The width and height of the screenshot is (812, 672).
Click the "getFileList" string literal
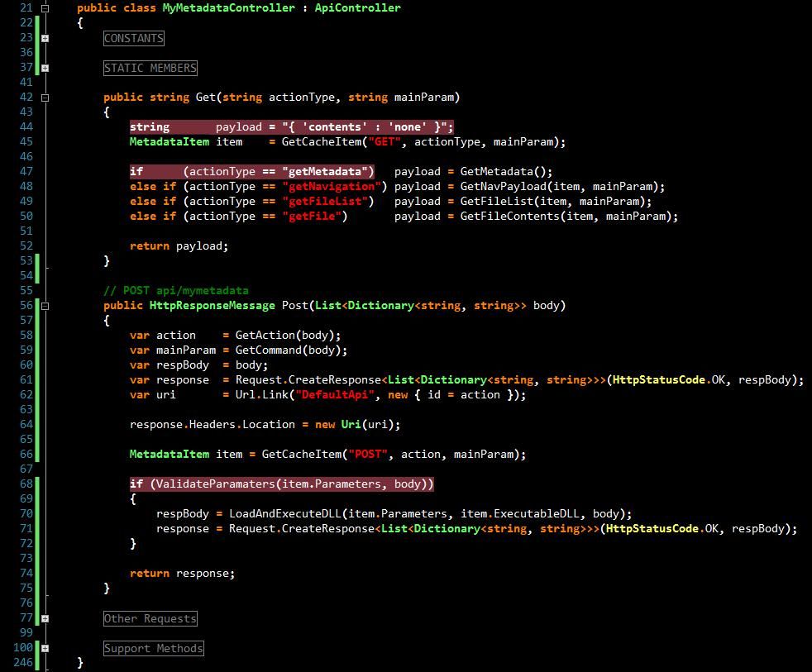pos(325,202)
